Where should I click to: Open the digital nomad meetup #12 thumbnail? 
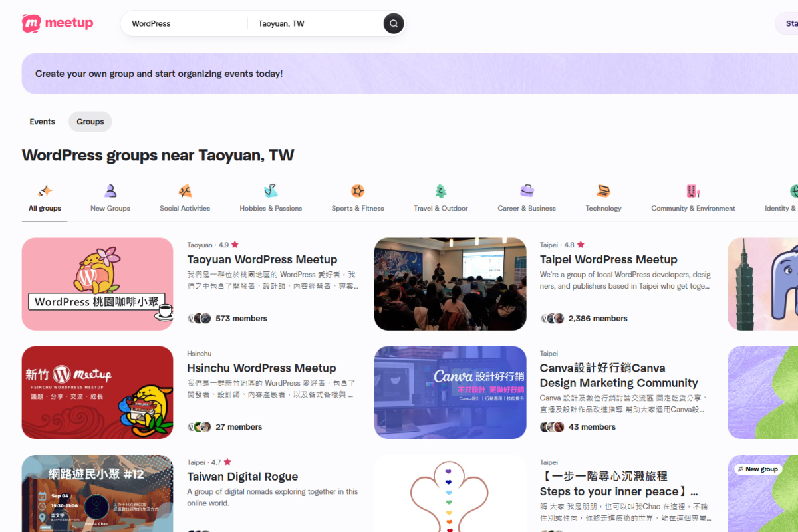coord(97,493)
